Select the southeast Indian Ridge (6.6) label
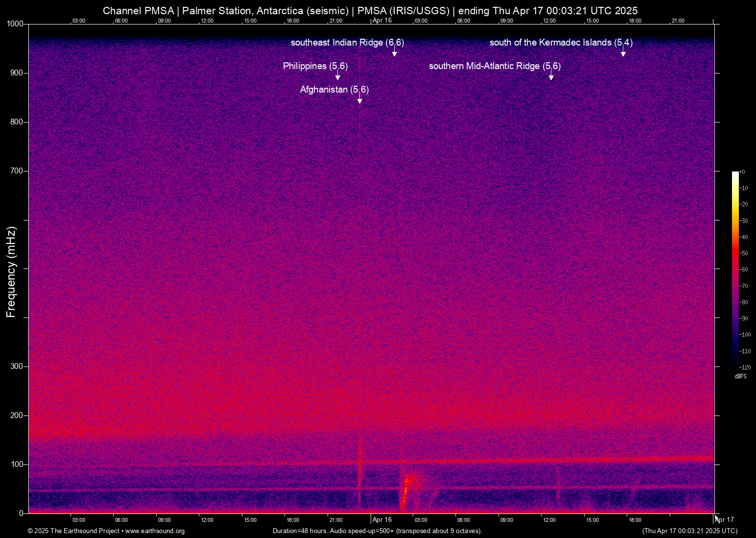The width and height of the screenshot is (756, 538). (x=347, y=43)
